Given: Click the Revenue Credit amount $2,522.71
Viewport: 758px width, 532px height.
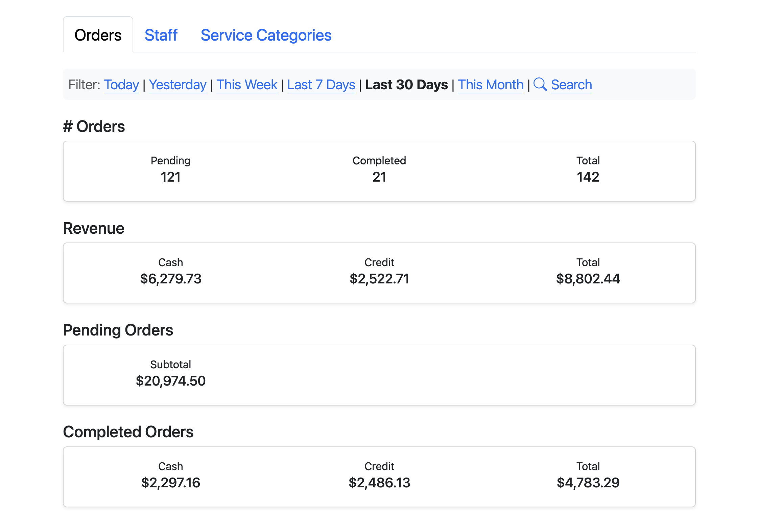Looking at the screenshot, I should [379, 279].
